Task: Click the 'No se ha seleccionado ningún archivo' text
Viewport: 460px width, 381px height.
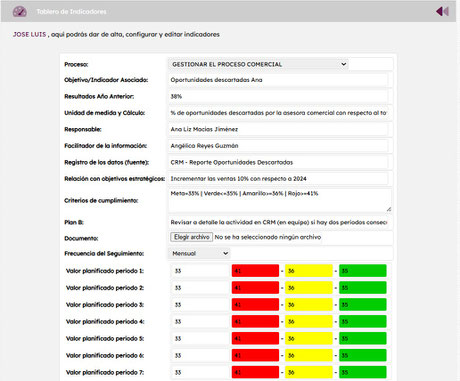Action: point(268,237)
